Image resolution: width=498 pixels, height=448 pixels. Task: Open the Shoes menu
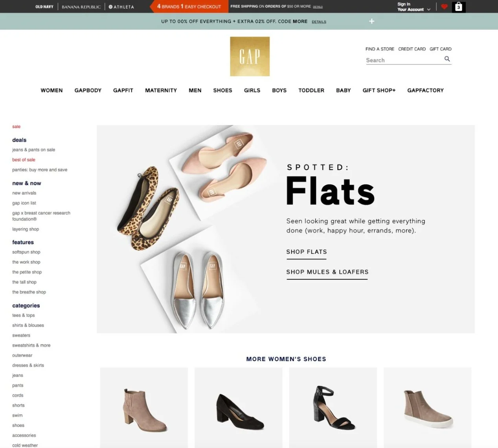tap(222, 90)
